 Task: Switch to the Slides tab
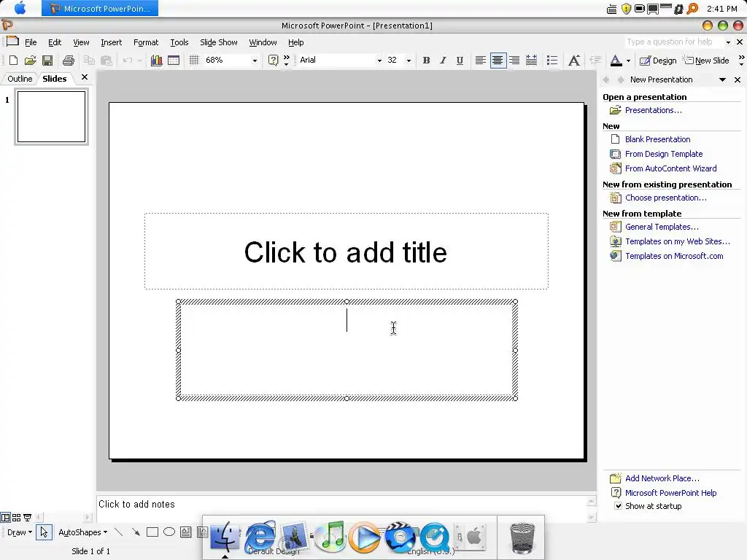coord(54,79)
